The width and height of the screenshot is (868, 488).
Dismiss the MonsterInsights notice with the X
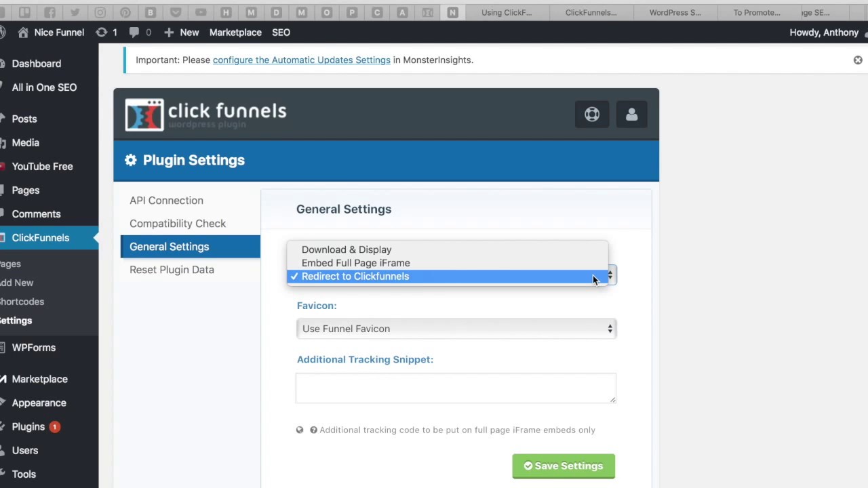(858, 60)
